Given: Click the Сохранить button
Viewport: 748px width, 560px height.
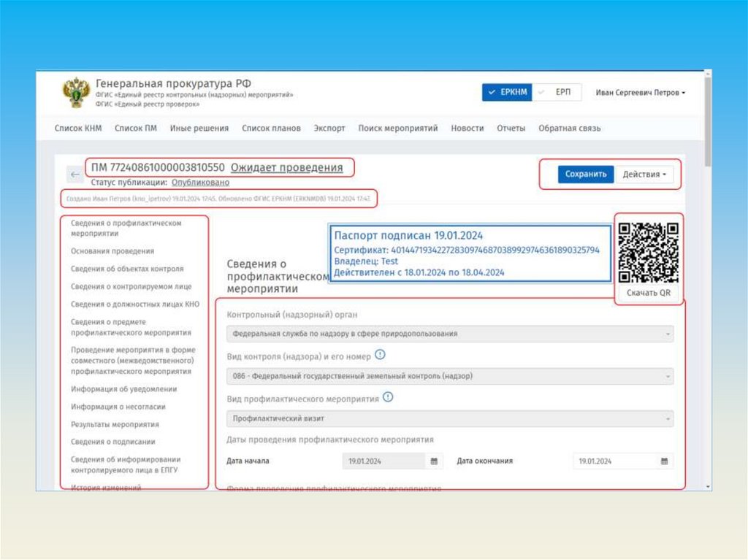Looking at the screenshot, I should tap(586, 174).
